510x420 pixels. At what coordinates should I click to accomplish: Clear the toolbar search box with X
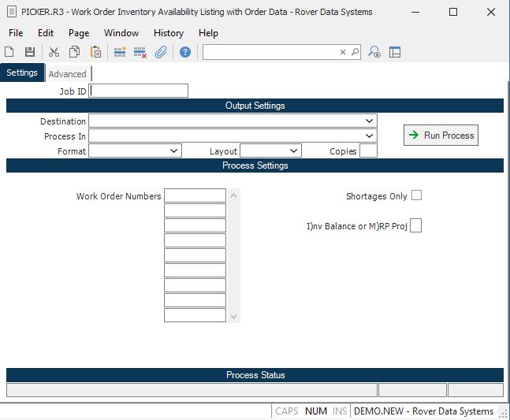coord(343,52)
